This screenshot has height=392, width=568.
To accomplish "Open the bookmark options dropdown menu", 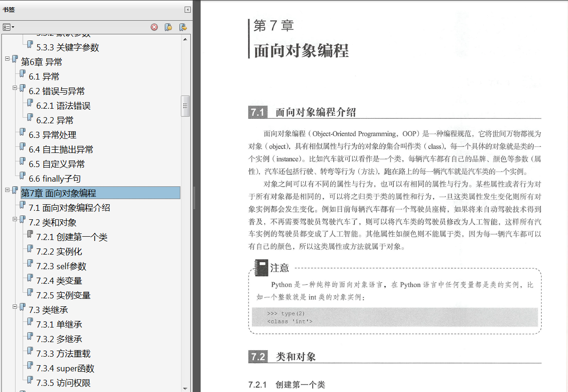I will tap(8, 27).
